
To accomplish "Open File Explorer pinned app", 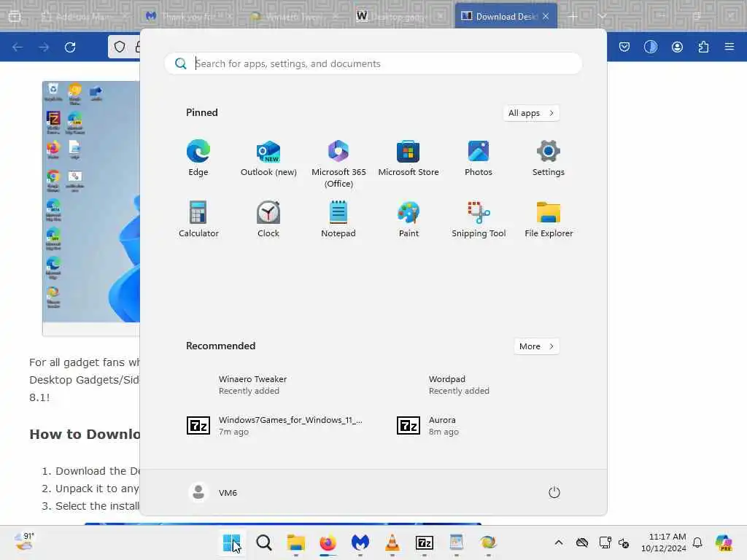I will 549,219.
